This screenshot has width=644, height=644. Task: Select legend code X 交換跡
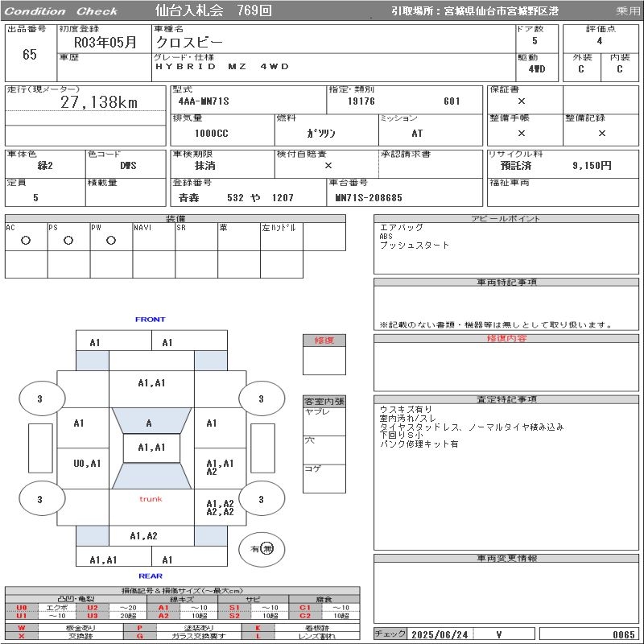point(64,636)
